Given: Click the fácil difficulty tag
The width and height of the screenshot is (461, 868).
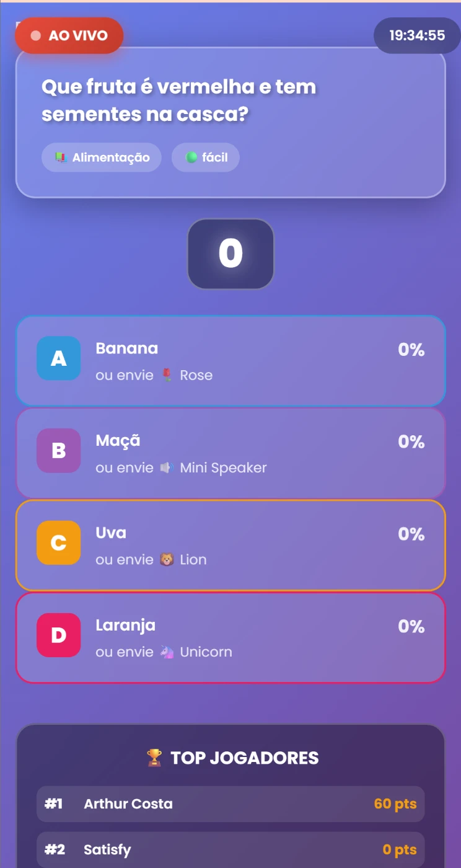Looking at the screenshot, I should [x=206, y=157].
